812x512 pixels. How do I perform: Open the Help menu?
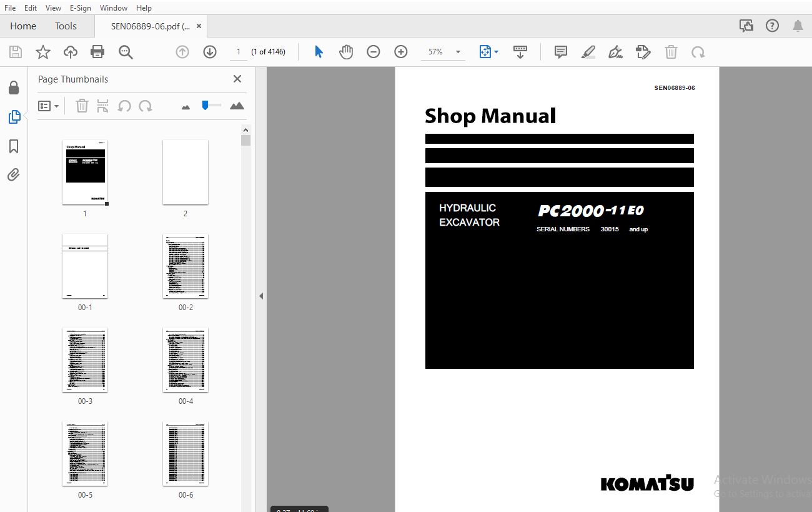click(x=144, y=8)
